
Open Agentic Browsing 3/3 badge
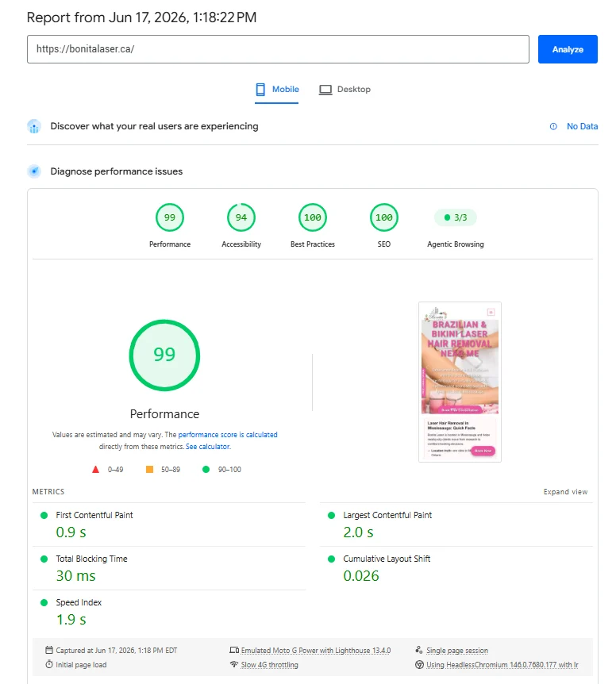(x=456, y=217)
